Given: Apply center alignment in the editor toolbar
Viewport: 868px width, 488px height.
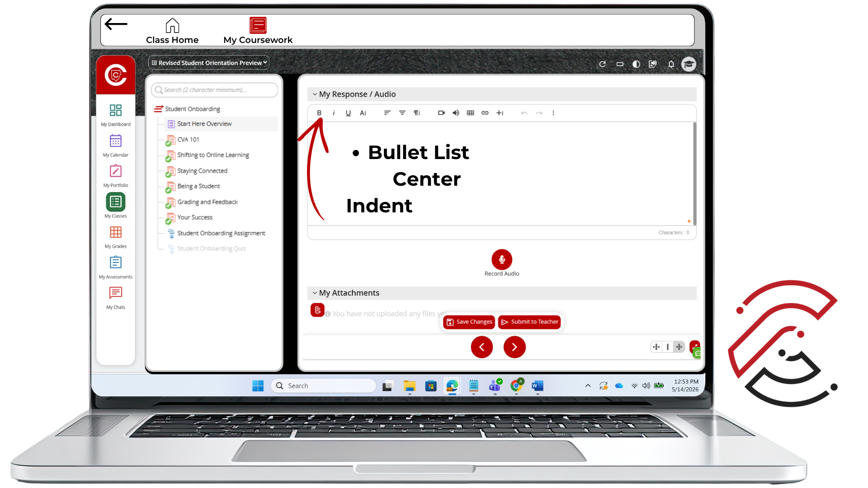Looking at the screenshot, I should 402,113.
